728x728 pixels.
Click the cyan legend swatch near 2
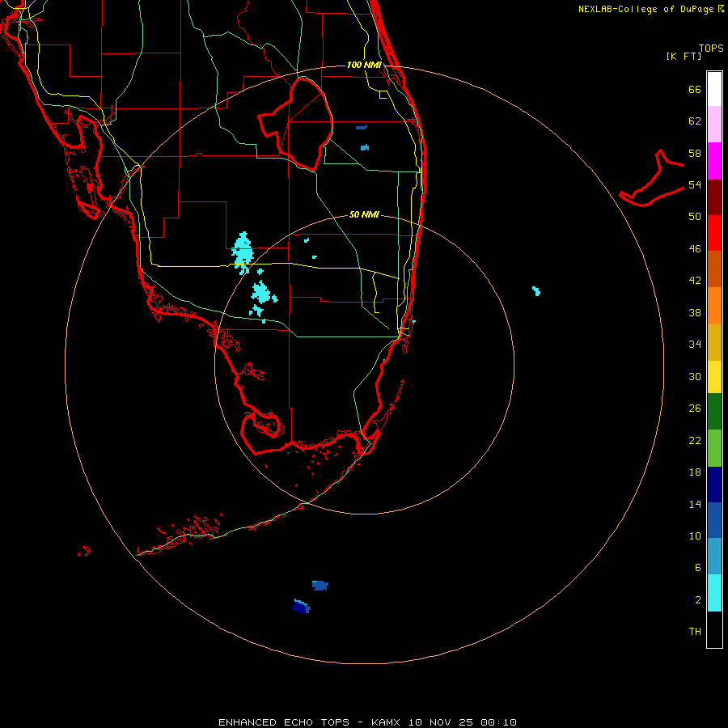714,593
